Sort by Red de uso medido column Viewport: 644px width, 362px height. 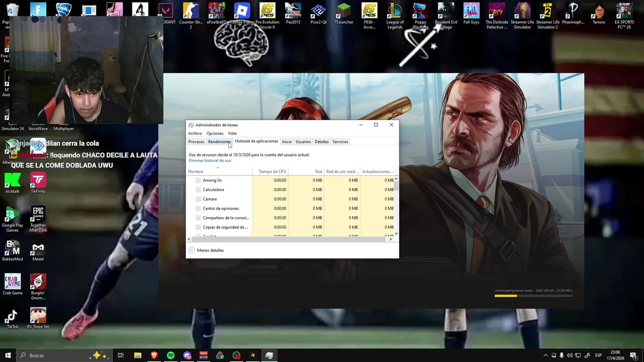click(342, 171)
